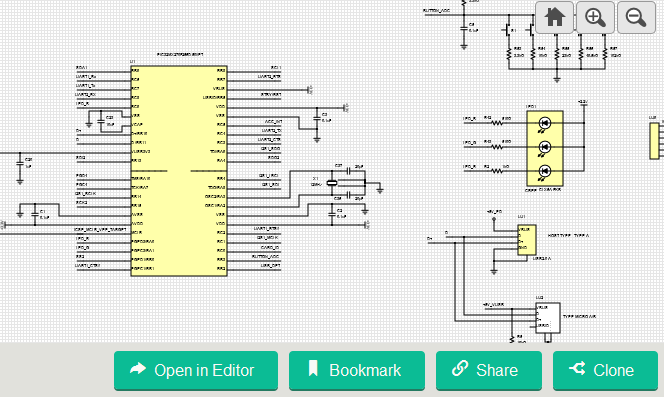Click the crystal X1 symbol near the capacitors
Viewport: 664px width, 397px height.
(332, 183)
